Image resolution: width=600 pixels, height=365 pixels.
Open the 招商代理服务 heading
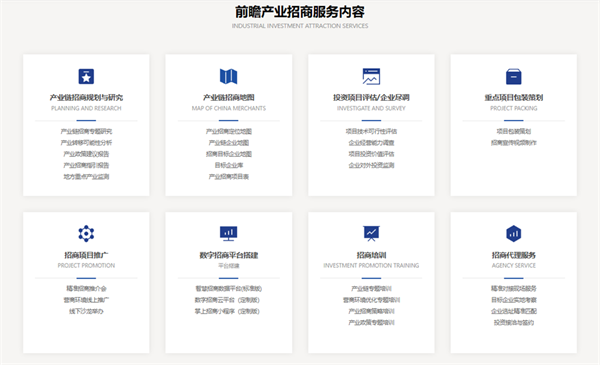tap(514, 255)
